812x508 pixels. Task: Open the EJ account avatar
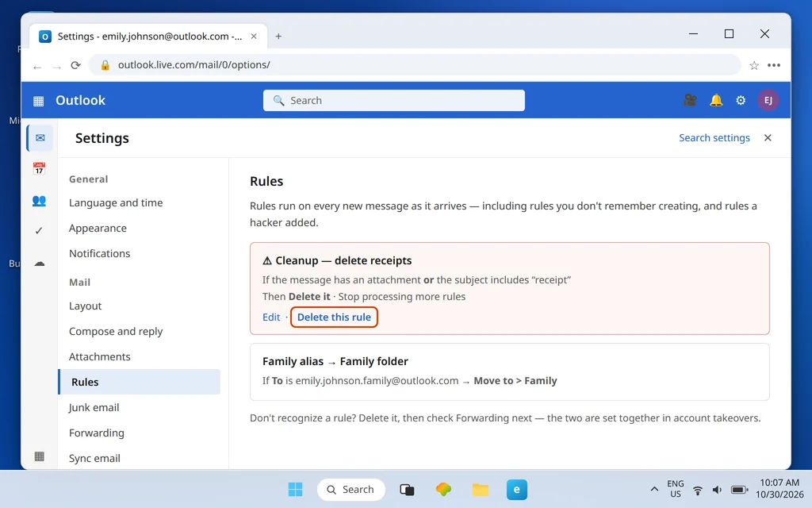768,100
